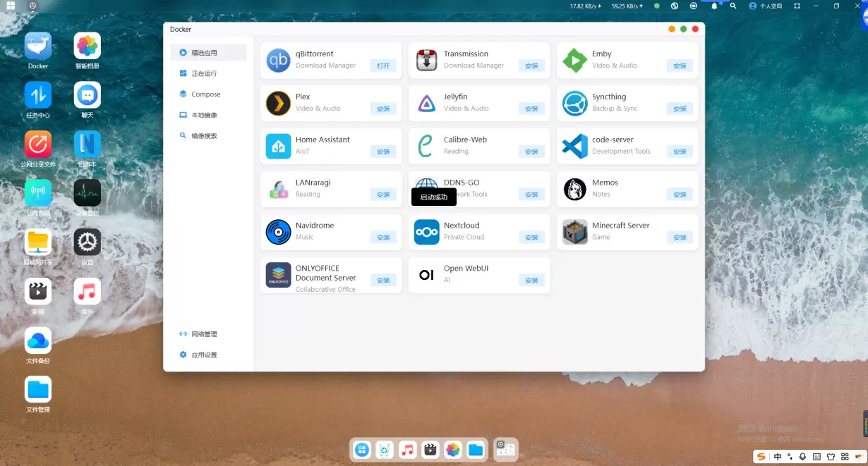Toggle fullscreen icon in top bar
Screen dimensions: 868x466
tap(797, 6)
